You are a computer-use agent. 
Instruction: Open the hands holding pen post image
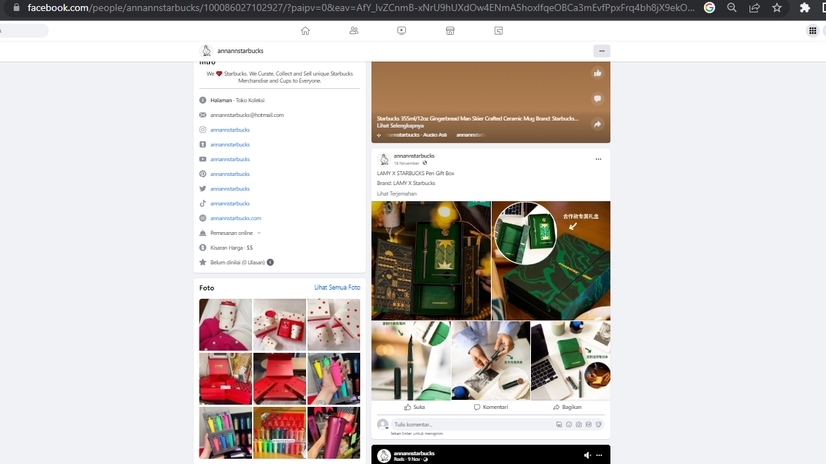pyautogui.click(x=491, y=361)
